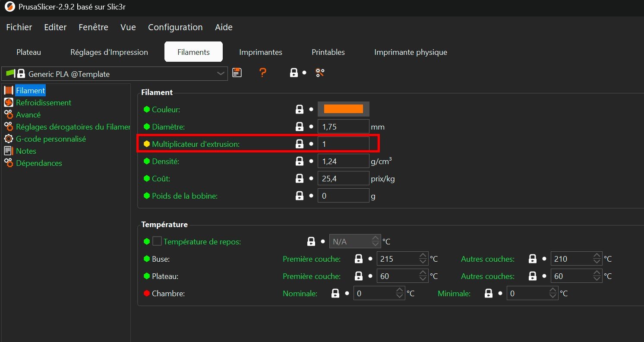Decrease Buse Autres couches temperature with down arrow

pyautogui.click(x=597, y=262)
